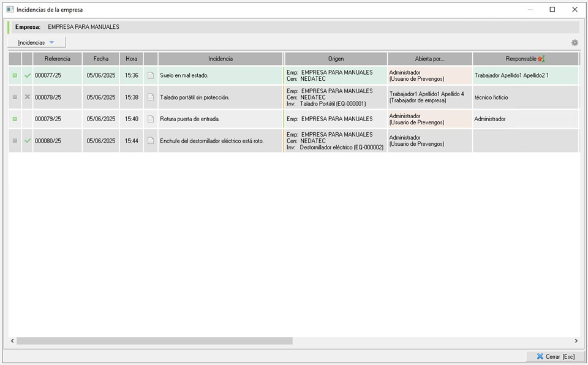Sort by the Referencia column header
Viewport: 588px width, 365px height.
[x=57, y=59]
